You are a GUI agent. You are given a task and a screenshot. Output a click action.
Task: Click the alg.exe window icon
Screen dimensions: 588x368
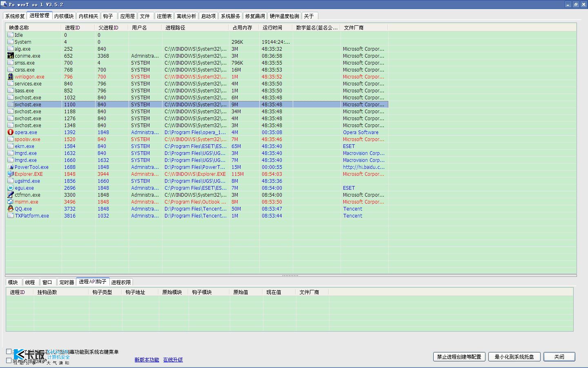[11, 49]
